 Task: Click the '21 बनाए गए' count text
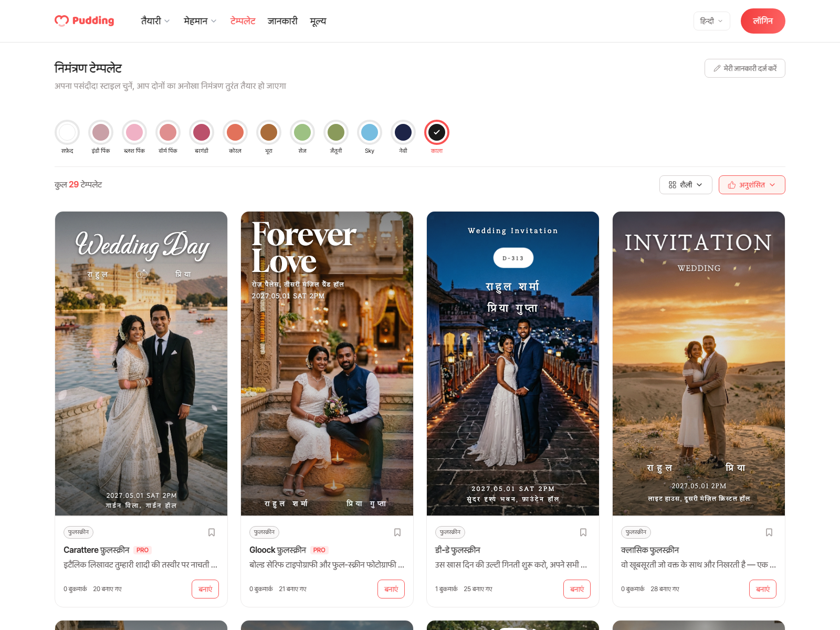[293, 589]
